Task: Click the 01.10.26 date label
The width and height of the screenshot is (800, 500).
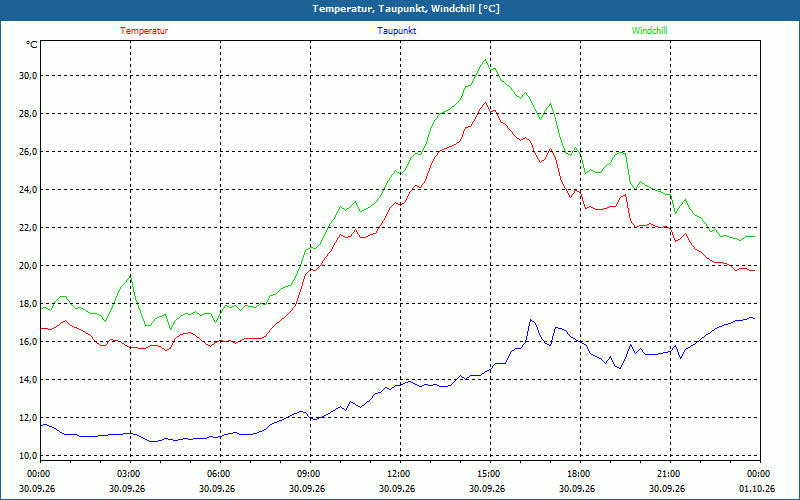Action: [x=757, y=489]
